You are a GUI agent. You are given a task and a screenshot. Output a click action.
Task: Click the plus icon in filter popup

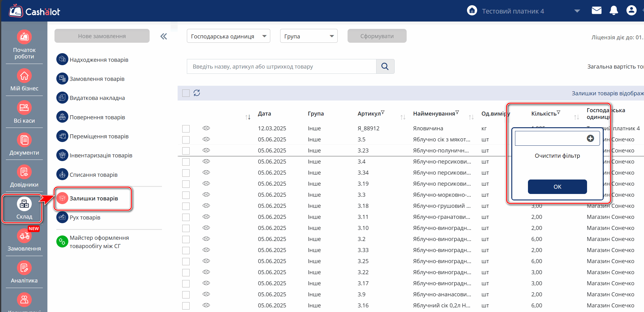[590, 138]
